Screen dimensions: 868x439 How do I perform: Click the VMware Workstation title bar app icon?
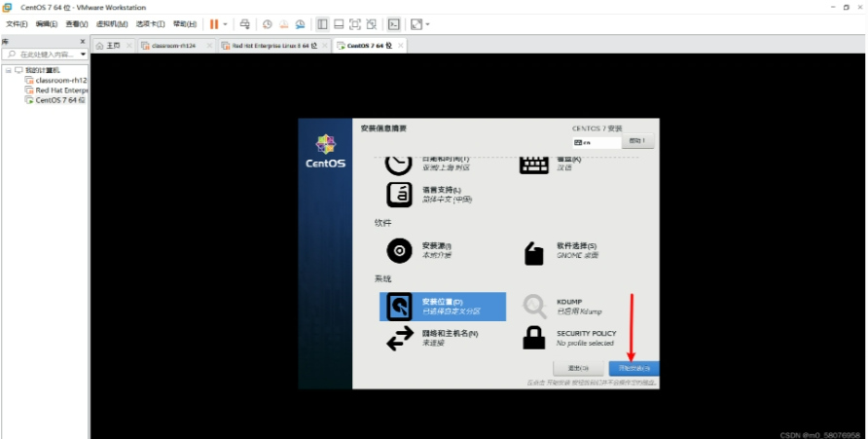coord(7,7)
